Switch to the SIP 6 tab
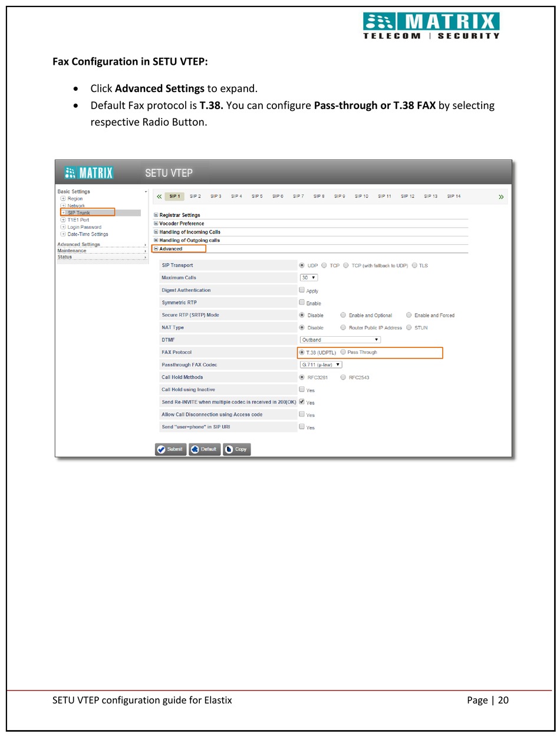This screenshot has width=560, height=736. click(x=278, y=196)
